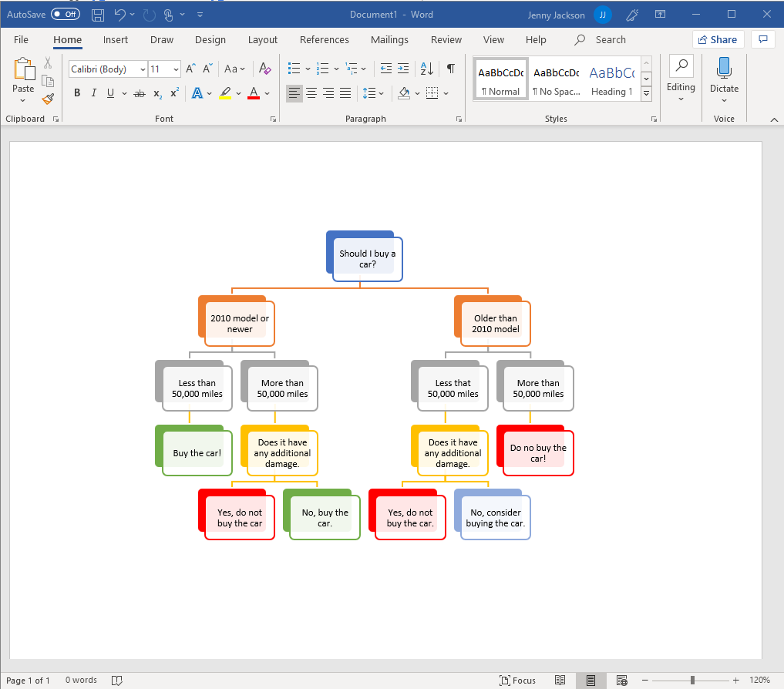The image size is (784, 689).
Task: Toggle Italic formatting
Action: click(x=94, y=93)
